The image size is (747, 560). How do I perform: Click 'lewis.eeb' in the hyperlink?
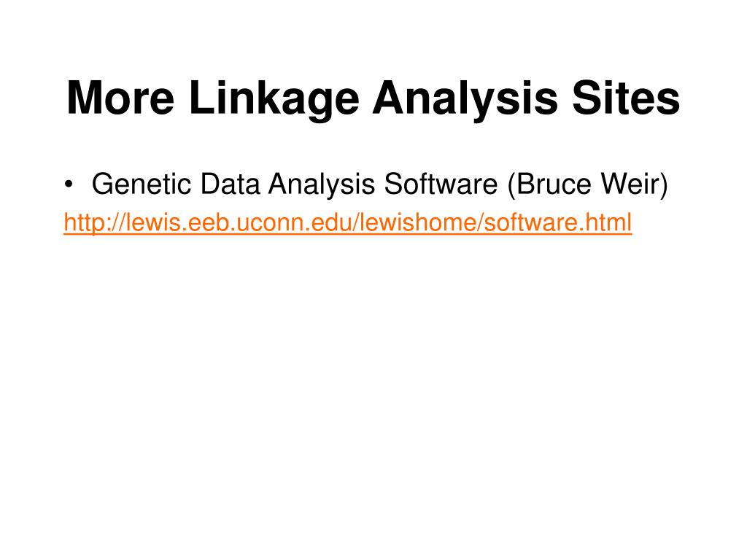click(x=175, y=222)
